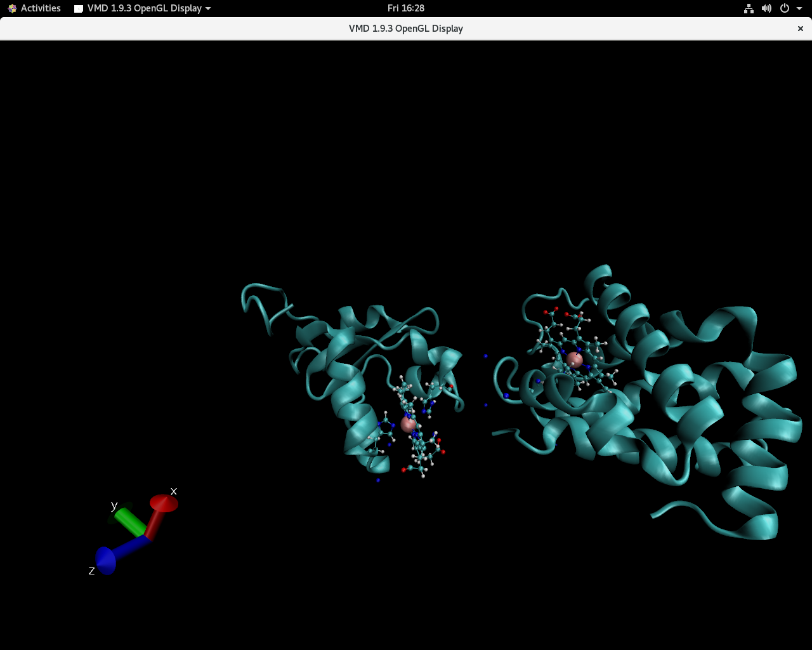Viewport: 812px width, 650px height.
Task: Click the network connection icon
Action: tap(749, 8)
